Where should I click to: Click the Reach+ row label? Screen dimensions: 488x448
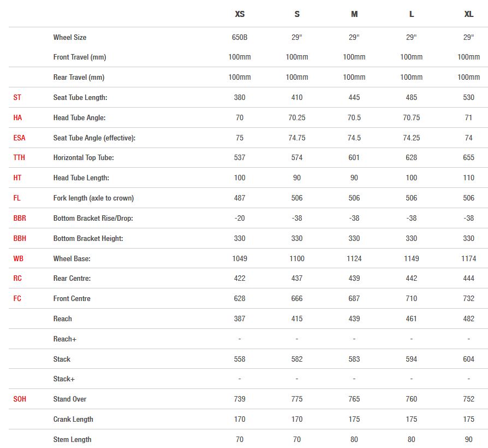[65, 339]
